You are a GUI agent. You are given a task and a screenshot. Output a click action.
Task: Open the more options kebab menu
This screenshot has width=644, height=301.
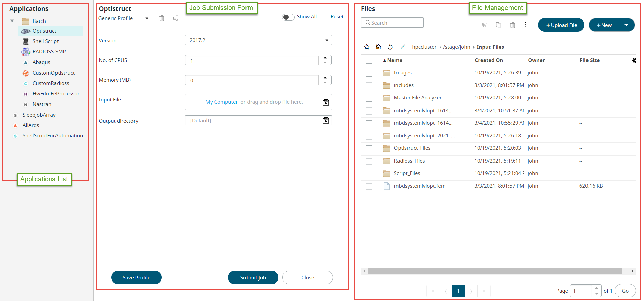point(525,25)
